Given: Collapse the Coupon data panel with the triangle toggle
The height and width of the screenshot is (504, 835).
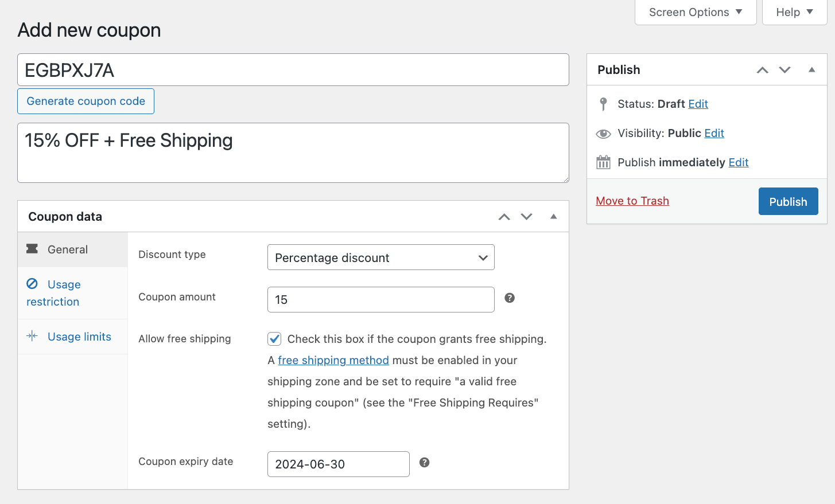Looking at the screenshot, I should [553, 217].
